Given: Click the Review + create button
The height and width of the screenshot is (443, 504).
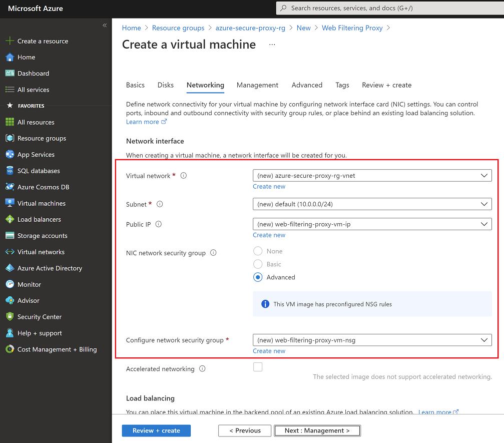Looking at the screenshot, I should coord(156,430).
